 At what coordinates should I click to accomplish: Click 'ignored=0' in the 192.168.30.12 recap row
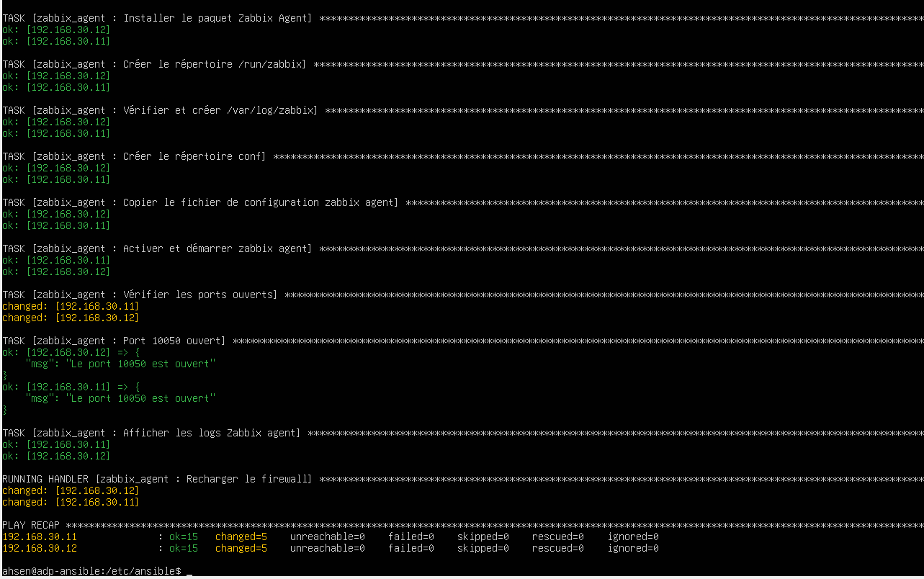tap(633, 548)
